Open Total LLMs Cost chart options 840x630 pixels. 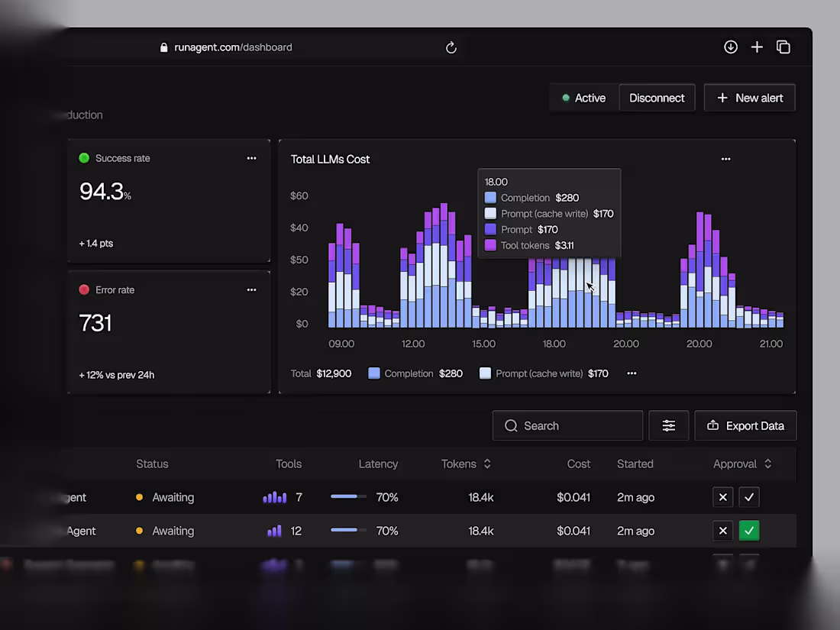tap(726, 159)
